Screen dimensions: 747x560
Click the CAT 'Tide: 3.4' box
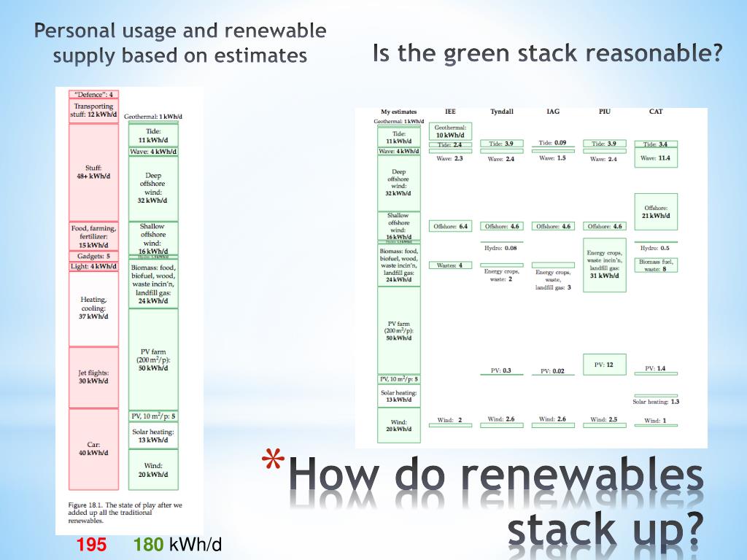tap(656, 144)
